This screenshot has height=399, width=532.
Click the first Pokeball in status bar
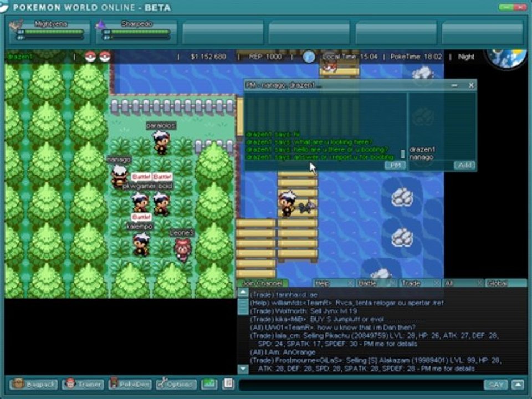pyautogui.click(x=90, y=57)
